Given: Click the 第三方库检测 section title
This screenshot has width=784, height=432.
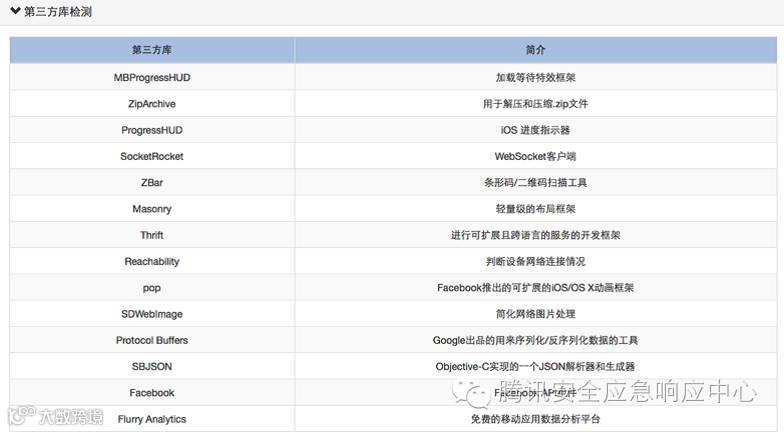Looking at the screenshot, I should pyautogui.click(x=58, y=12).
